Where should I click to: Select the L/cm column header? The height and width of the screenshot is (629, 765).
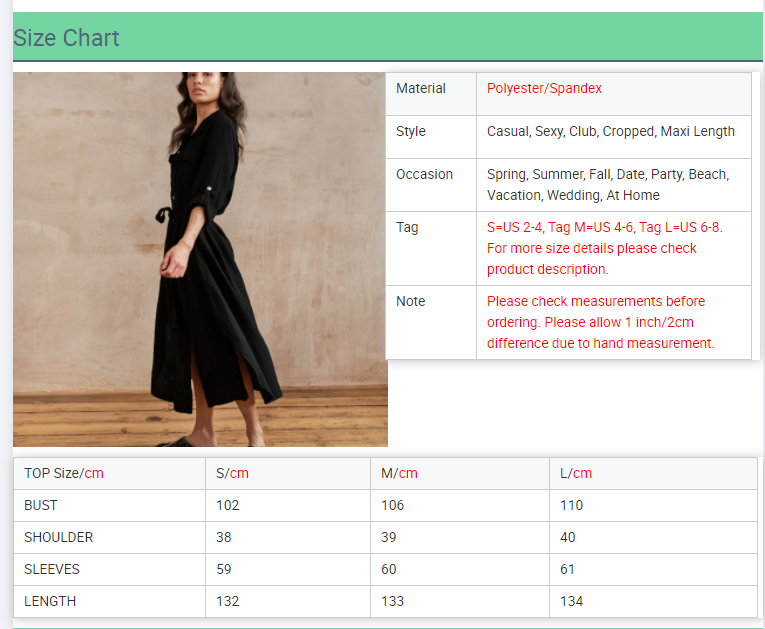click(x=576, y=474)
